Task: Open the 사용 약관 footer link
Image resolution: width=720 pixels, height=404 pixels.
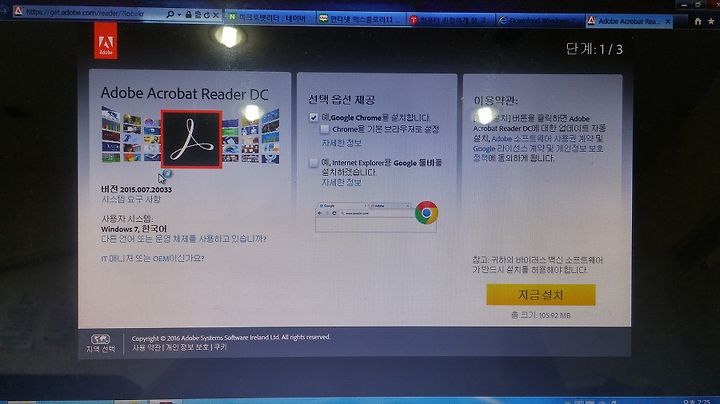Action: coord(146,348)
